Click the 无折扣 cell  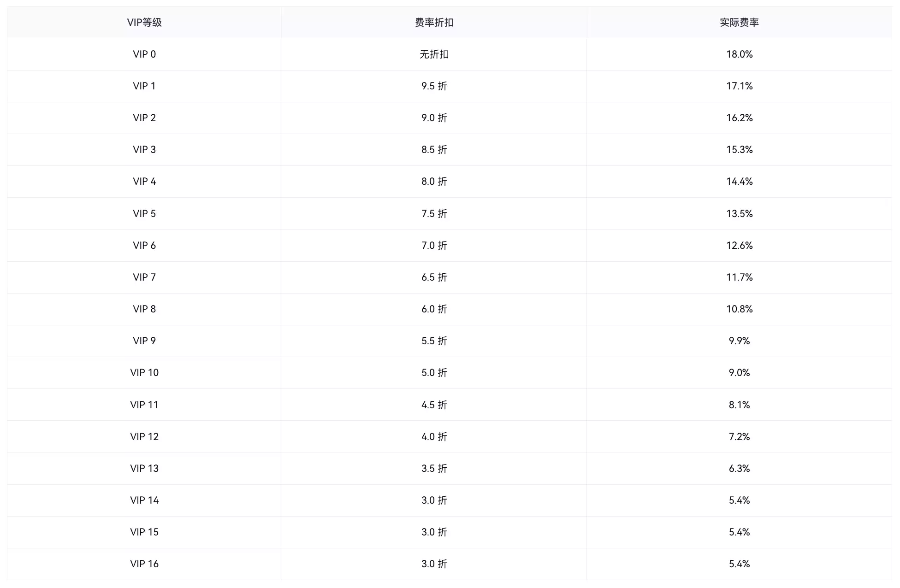coord(434,54)
